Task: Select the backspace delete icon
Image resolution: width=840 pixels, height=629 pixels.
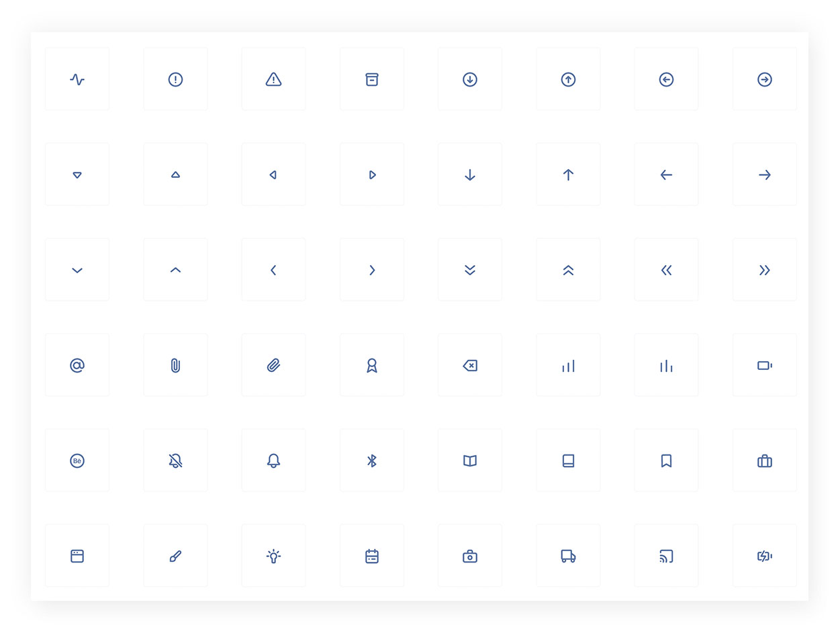Action: click(470, 365)
